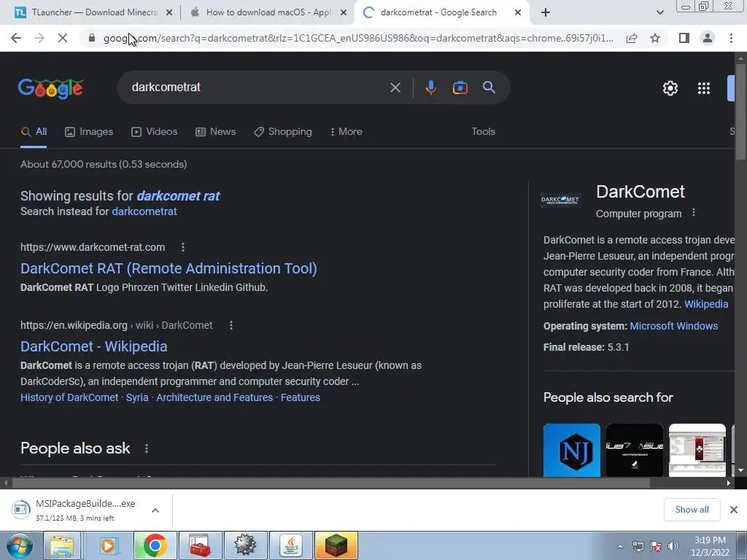Open the Java taskbar icon
The image size is (747, 560).
click(291, 545)
